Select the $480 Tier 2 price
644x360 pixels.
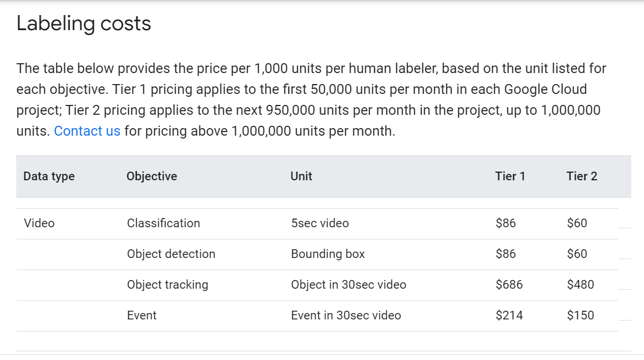tap(580, 285)
